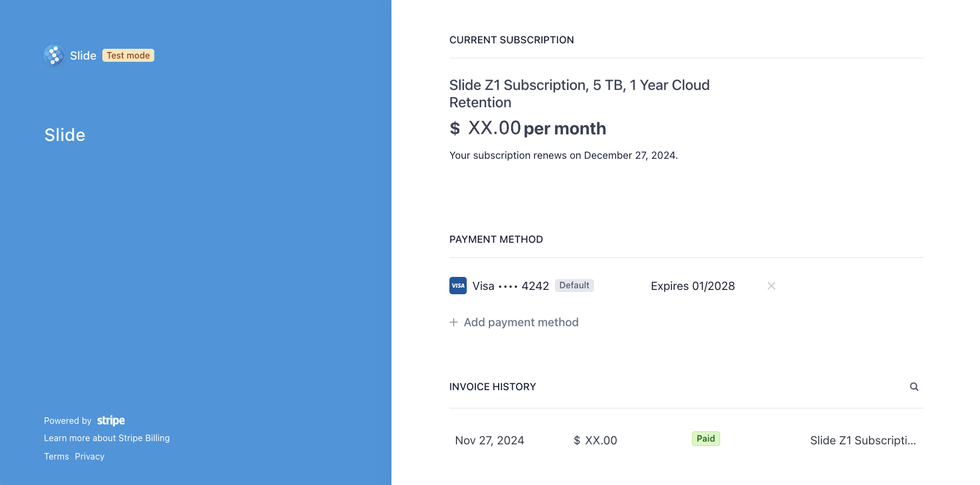Image resolution: width=980 pixels, height=485 pixels.
Task: Remove the Visa 4242 payment method
Action: pos(772,286)
